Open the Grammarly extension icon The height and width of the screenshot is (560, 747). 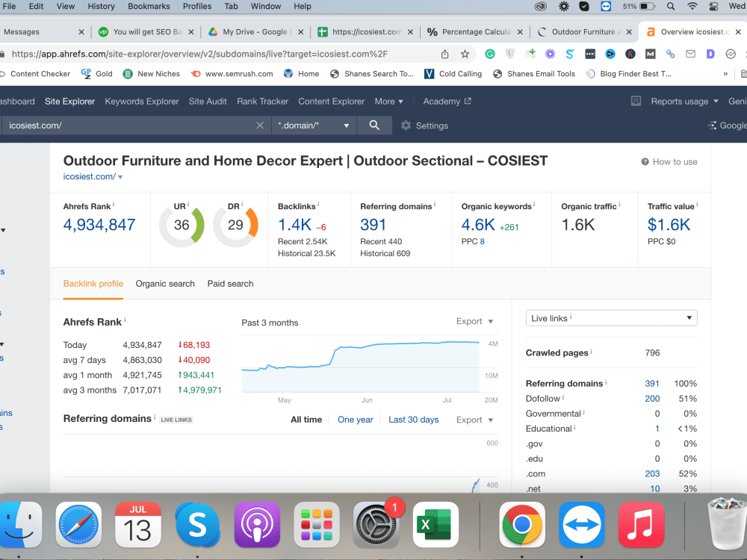tap(490, 55)
